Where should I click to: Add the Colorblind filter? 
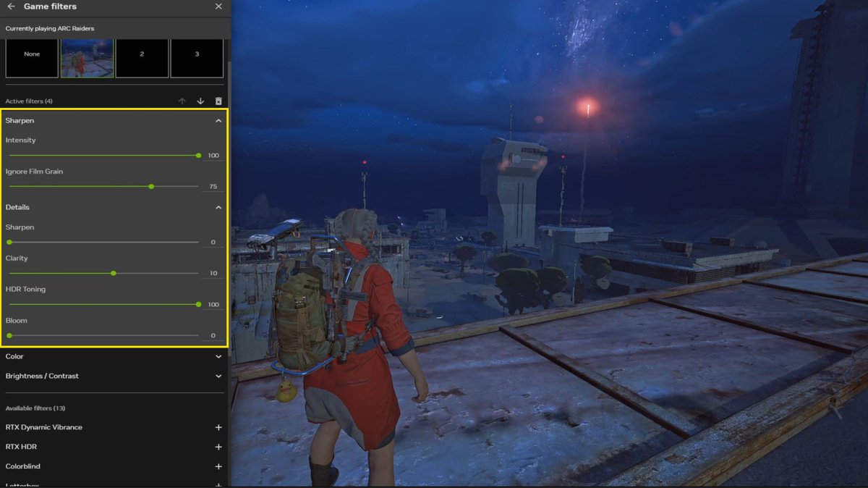[218, 466]
